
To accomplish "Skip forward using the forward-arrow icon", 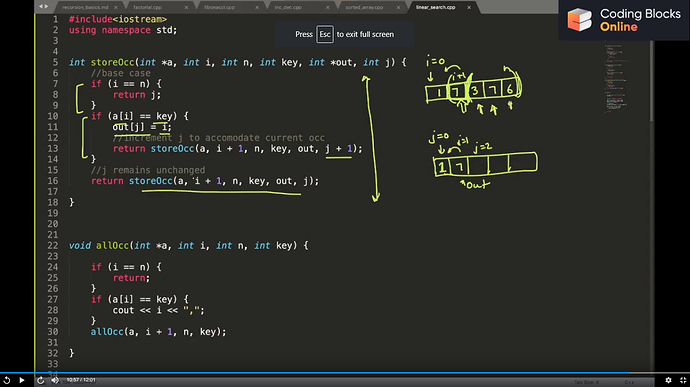I will pyautogui.click(x=40, y=380).
